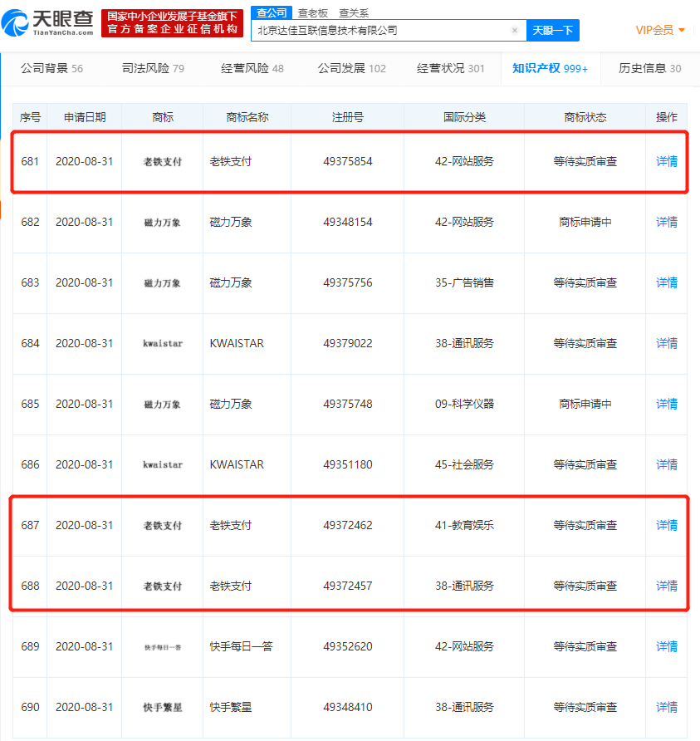The height and width of the screenshot is (741, 700).
Task: Click the 商标状态 column header
Action: click(x=585, y=117)
